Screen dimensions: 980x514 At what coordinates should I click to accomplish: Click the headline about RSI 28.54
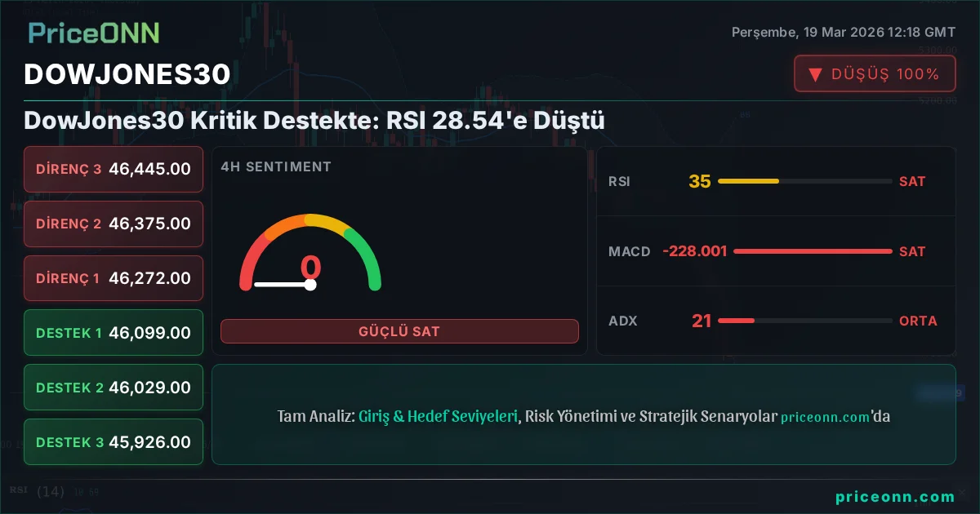pyautogui.click(x=314, y=121)
